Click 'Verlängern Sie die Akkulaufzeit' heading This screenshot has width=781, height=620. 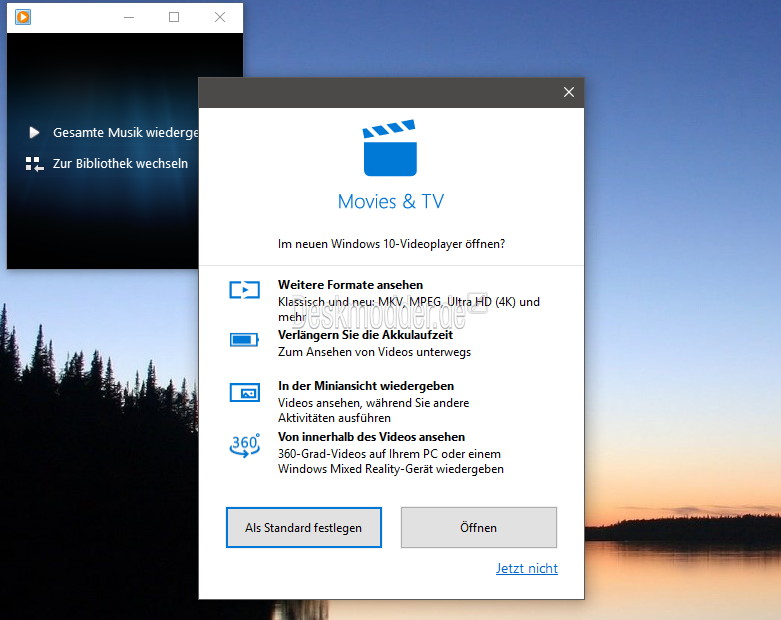(365, 335)
